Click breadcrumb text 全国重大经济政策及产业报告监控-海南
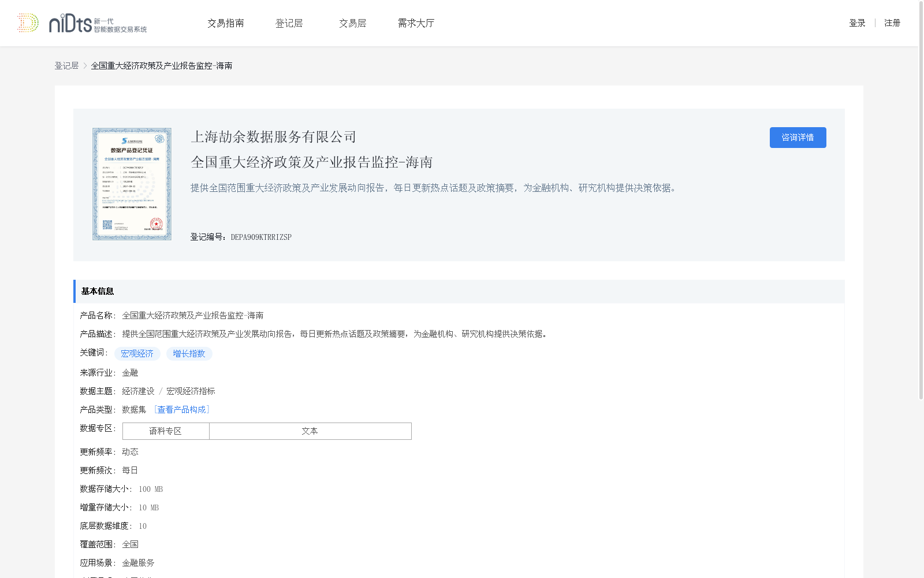Viewport: 924px width, 578px height. pyautogui.click(x=162, y=66)
